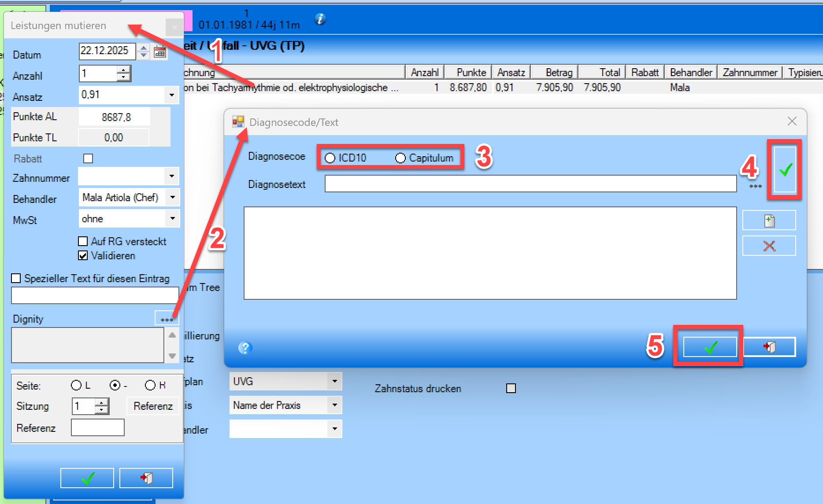Add a new diagnosis entry with document icon
The height and width of the screenshot is (504, 823).
point(769,220)
